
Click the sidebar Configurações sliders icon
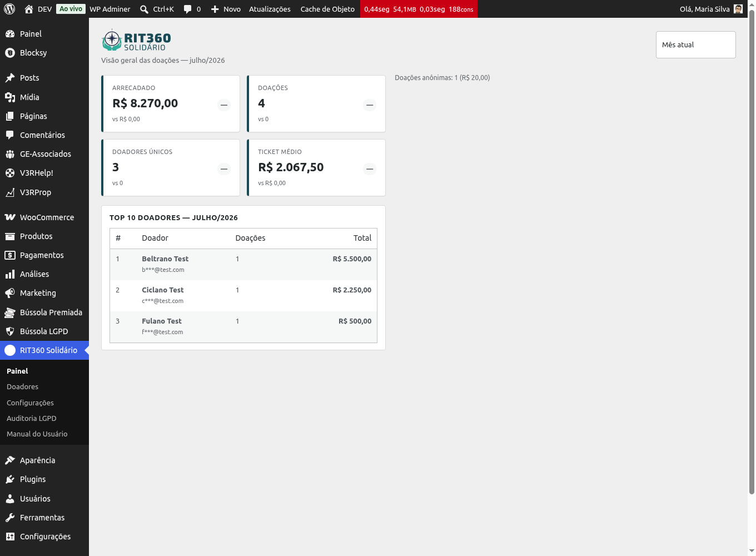pos(10,537)
